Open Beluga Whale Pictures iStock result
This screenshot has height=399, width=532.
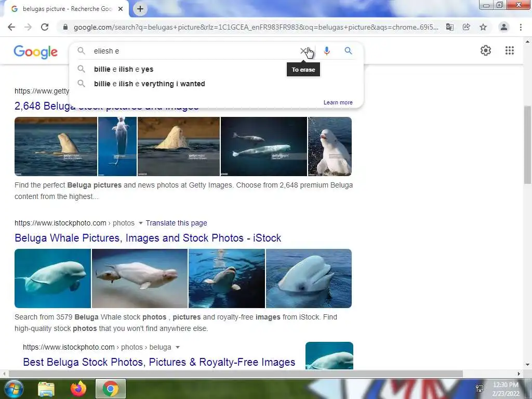(x=148, y=238)
